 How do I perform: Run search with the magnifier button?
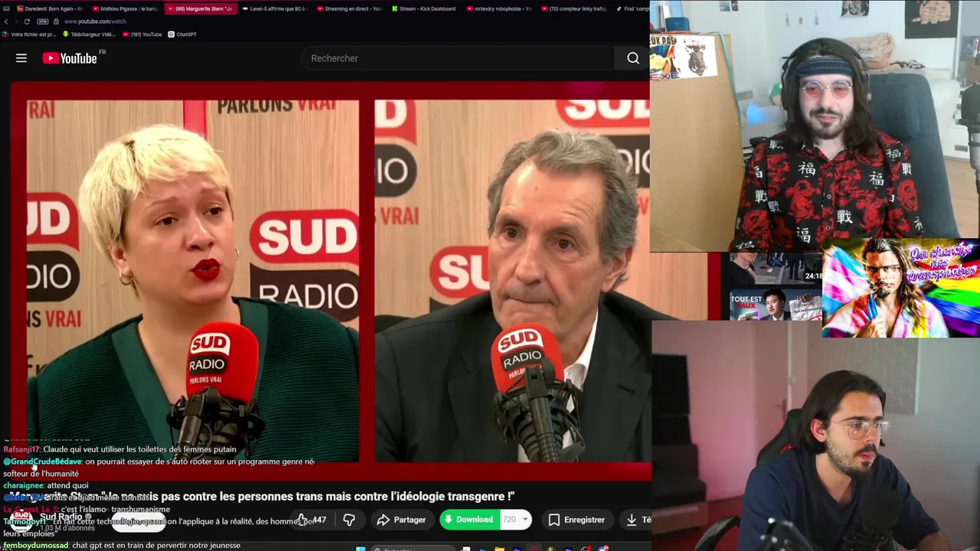(x=633, y=58)
